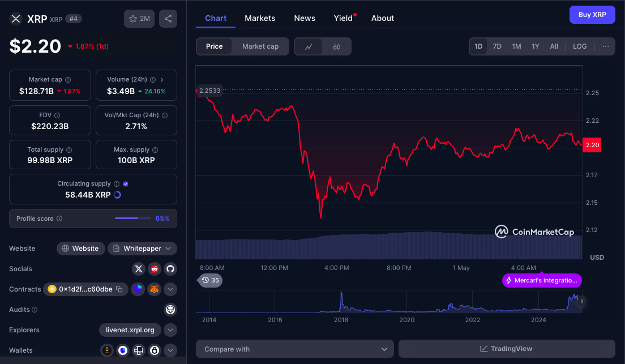Show Profile score info icon
This screenshot has width=625, height=364.
59,219
